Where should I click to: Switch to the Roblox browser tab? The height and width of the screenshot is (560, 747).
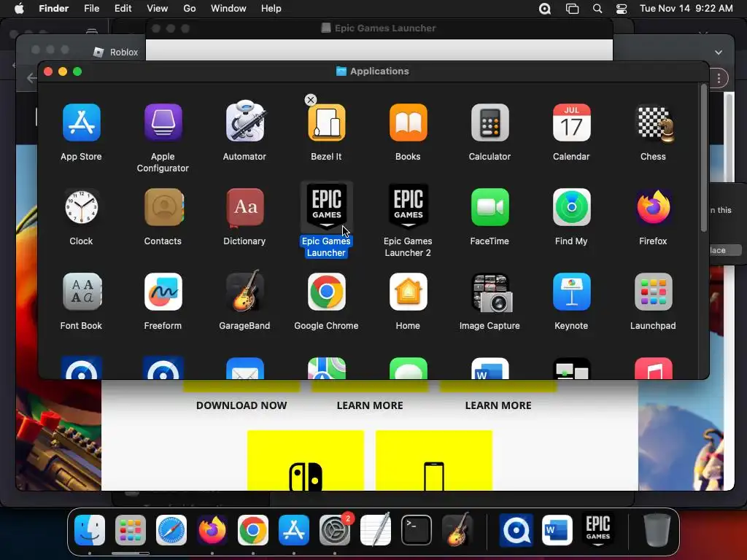pyautogui.click(x=116, y=52)
